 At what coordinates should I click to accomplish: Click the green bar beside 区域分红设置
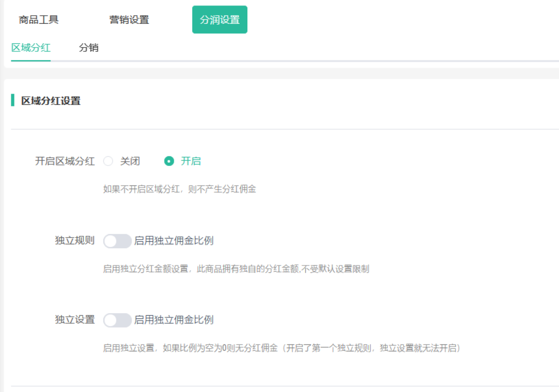tap(12, 101)
